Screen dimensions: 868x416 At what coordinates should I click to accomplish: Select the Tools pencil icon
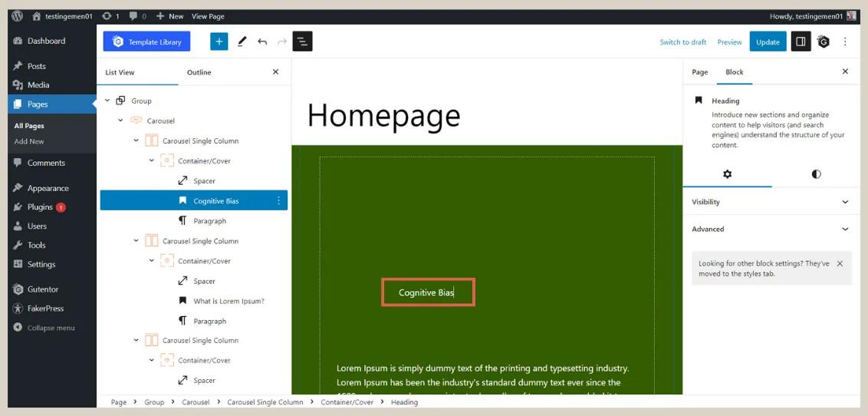click(x=242, y=41)
